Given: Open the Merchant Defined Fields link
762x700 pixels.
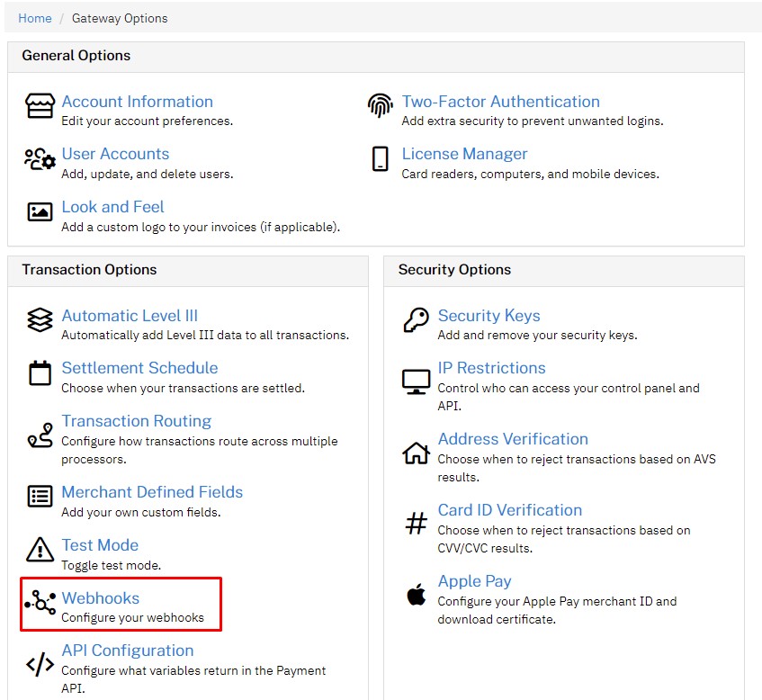Looking at the screenshot, I should click(x=152, y=492).
